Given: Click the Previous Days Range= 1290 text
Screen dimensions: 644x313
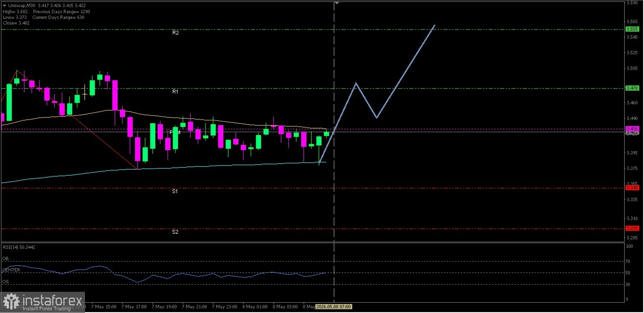Looking at the screenshot, I should pyautogui.click(x=61, y=11).
